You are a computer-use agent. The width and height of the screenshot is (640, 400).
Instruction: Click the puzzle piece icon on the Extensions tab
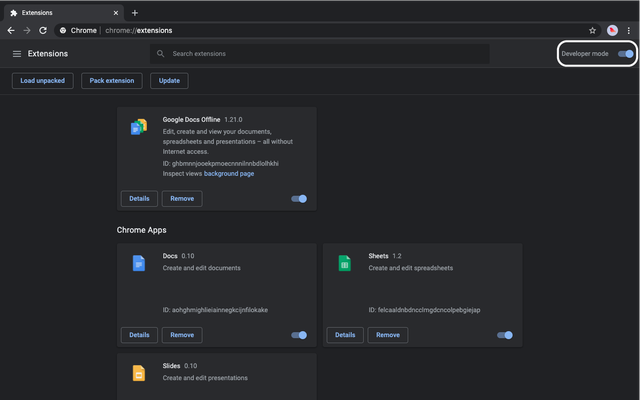14,13
